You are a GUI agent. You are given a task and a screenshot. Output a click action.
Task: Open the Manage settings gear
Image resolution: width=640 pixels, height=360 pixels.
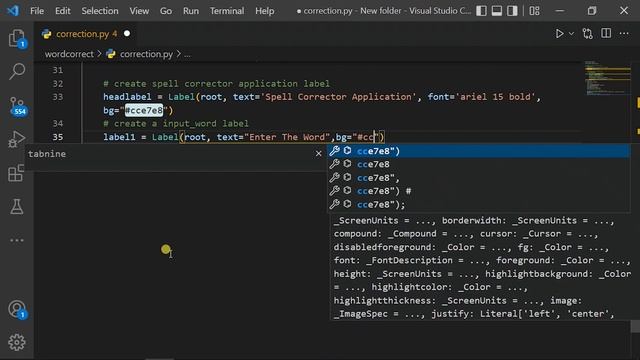click(17, 342)
